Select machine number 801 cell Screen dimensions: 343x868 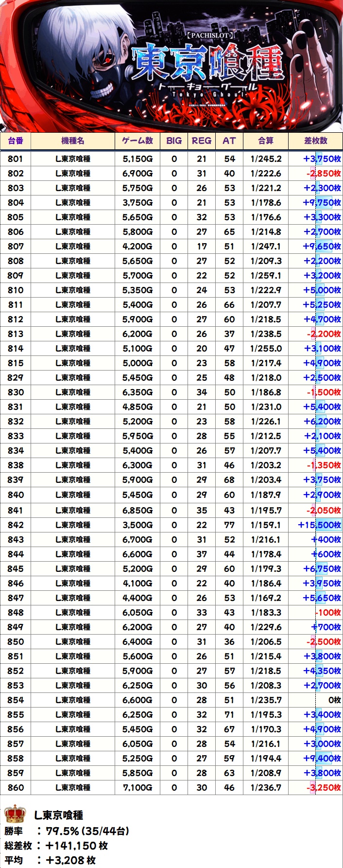pos(16,159)
